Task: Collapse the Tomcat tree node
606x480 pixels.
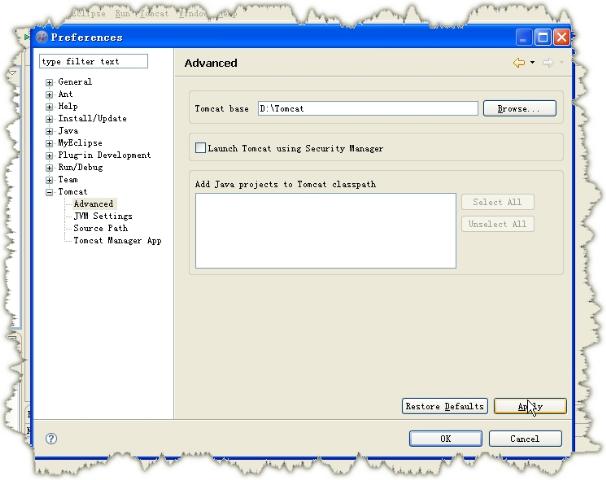Action: pyautogui.click(x=49, y=192)
